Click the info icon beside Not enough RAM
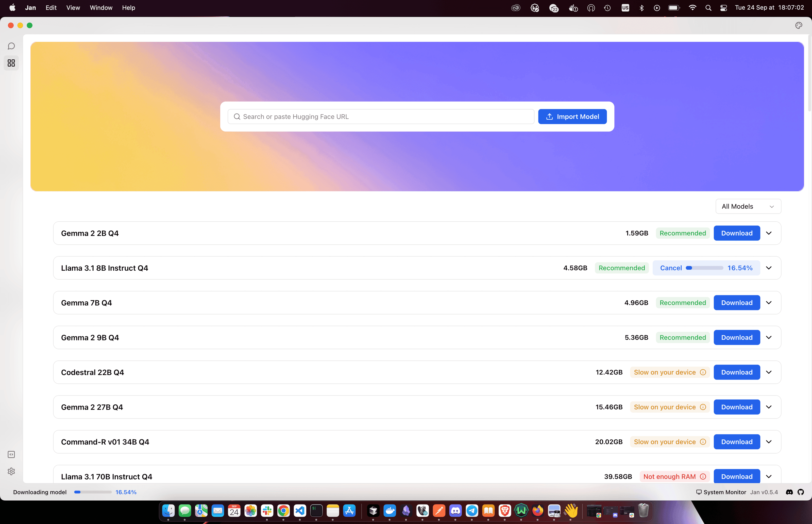This screenshot has height=524, width=812. pos(703,476)
